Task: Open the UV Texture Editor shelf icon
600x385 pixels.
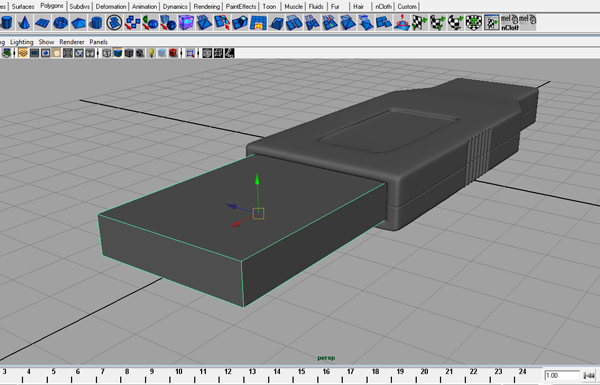Action: pos(492,22)
